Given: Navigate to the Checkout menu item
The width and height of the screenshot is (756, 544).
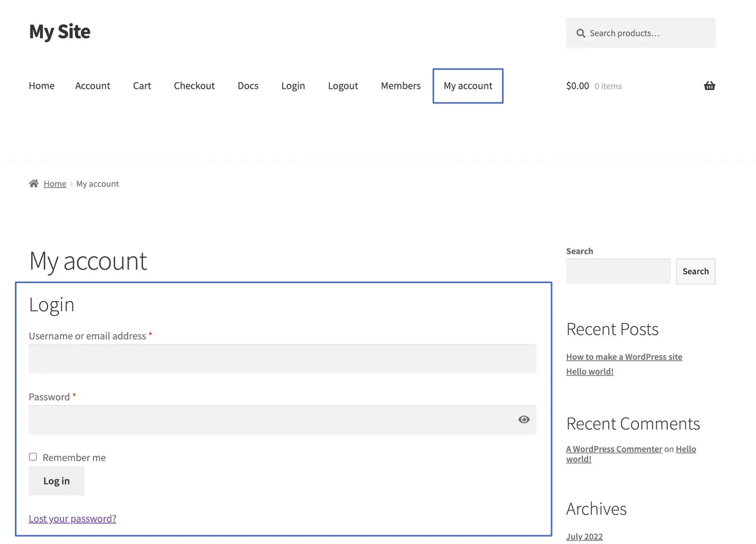Looking at the screenshot, I should pyautogui.click(x=194, y=86).
